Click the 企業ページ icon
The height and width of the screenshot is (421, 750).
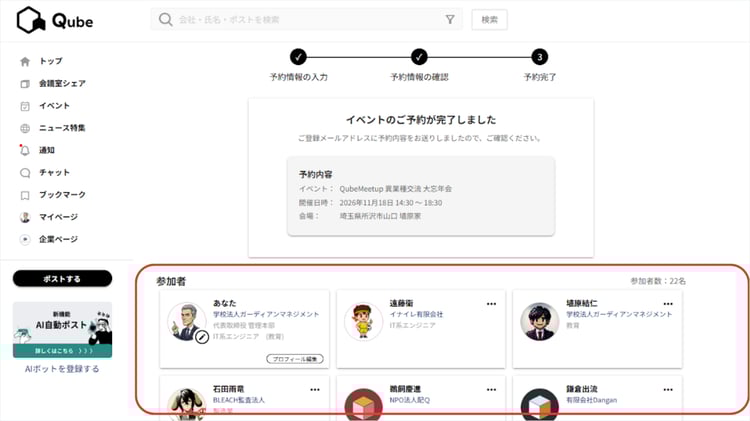(x=25, y=239)
